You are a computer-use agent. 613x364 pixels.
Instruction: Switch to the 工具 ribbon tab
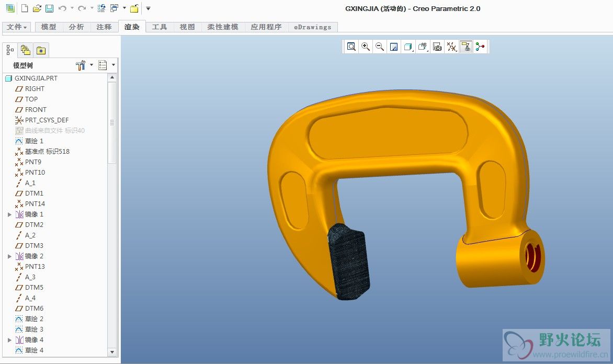coord(160,27)
